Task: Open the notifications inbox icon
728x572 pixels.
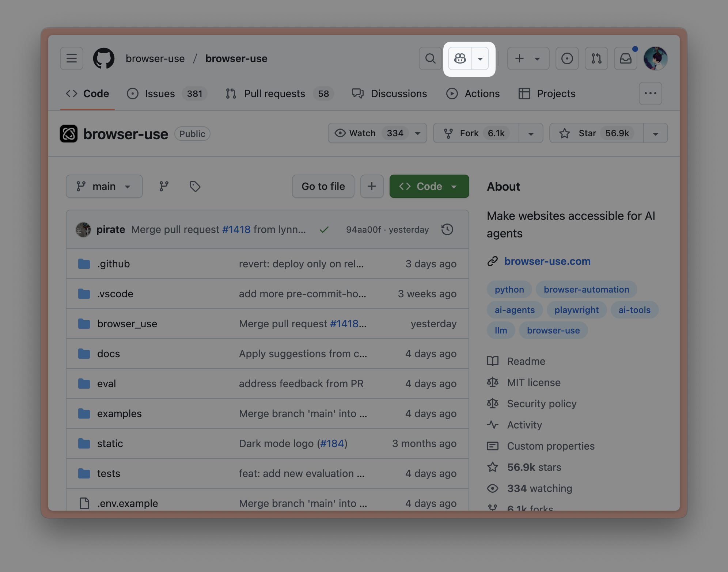Action: [626, 58]
